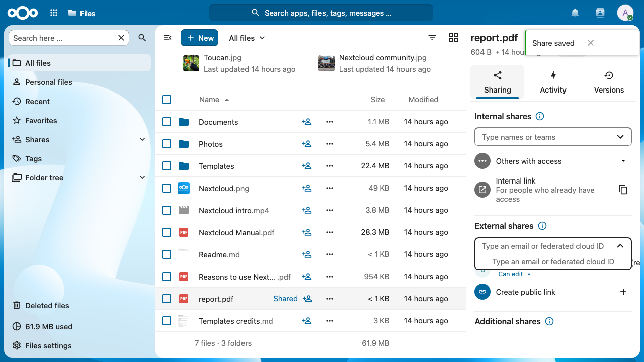Select the Templates credits.md checkbox
This screenshot has height=362, width=644.
click(167, 321)
